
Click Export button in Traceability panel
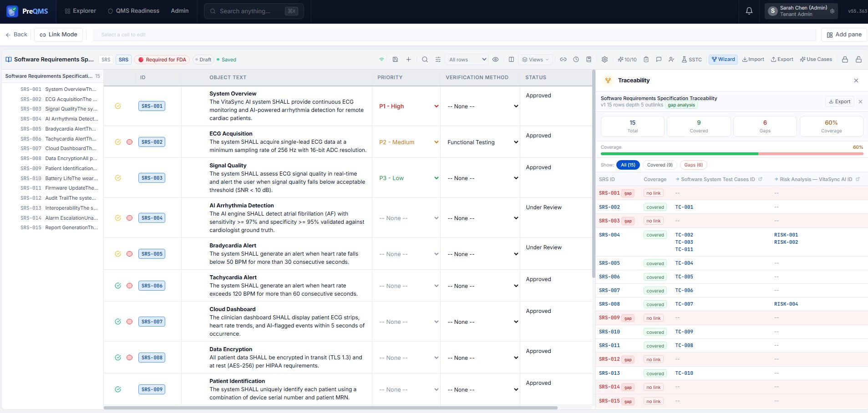839,101
